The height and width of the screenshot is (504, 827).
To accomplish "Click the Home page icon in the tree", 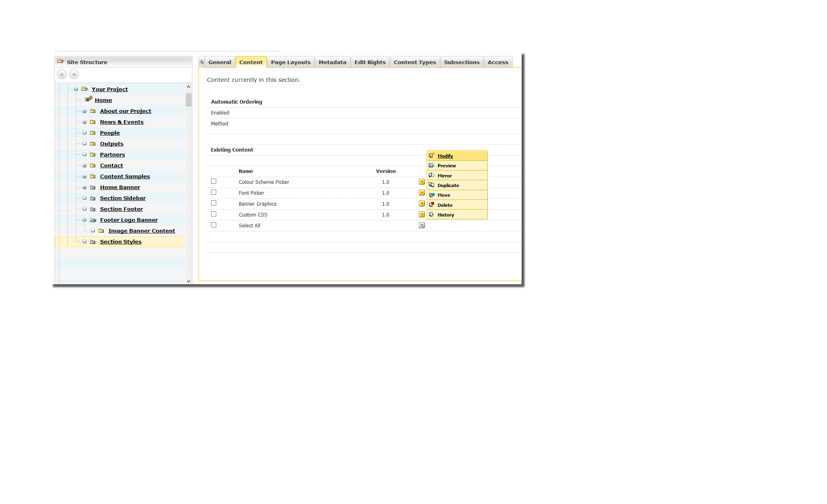I will point(88,99).
